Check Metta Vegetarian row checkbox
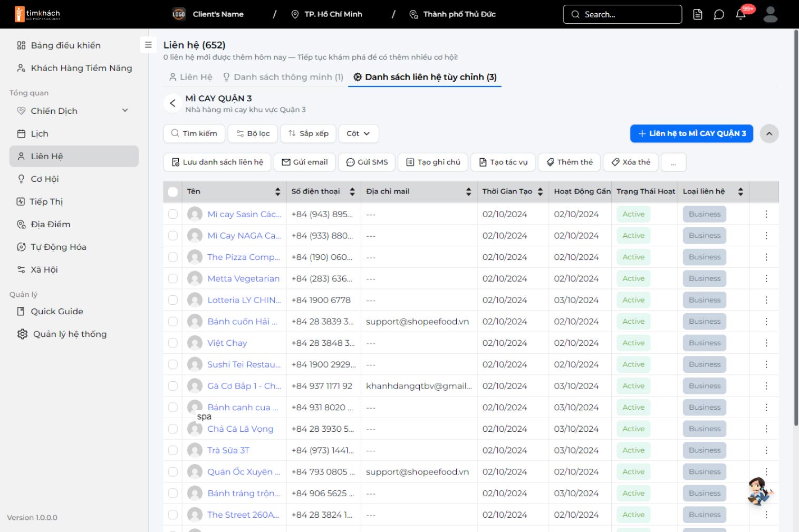The height and width of the screenshot is (532, 799). click(x=172, y=278)
